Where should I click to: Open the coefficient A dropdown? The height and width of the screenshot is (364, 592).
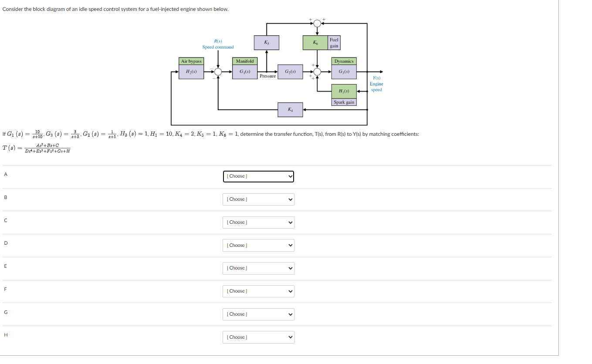click(x=258, y=176)
